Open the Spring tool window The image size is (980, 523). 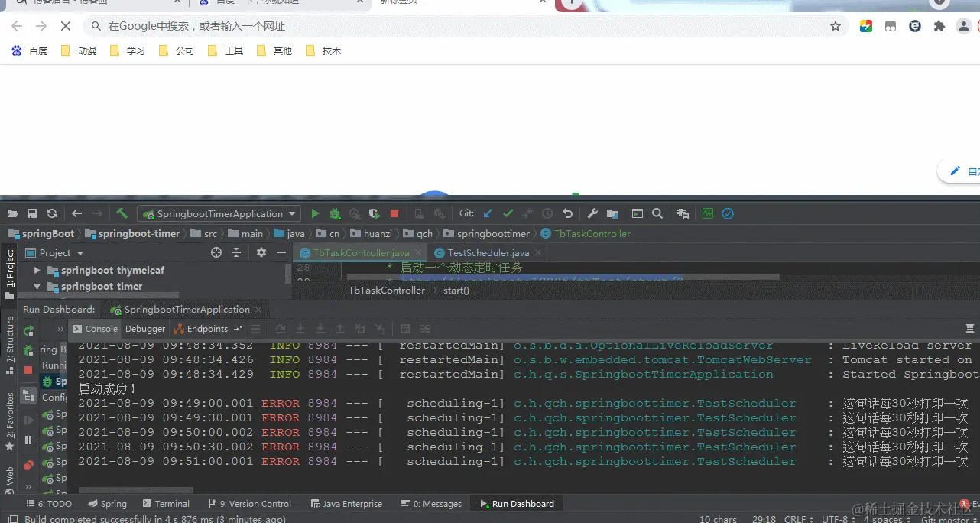107,504
